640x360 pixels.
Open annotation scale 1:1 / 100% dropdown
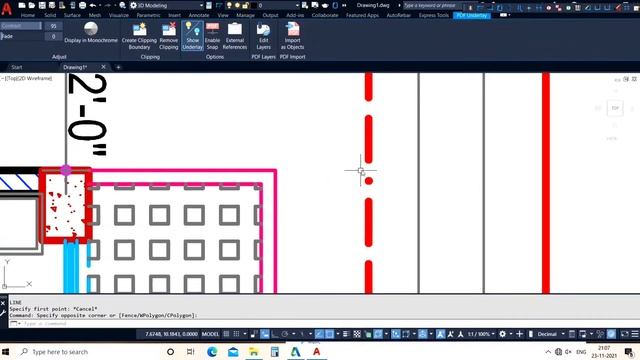pyautogui.click(x=481, y=334)
